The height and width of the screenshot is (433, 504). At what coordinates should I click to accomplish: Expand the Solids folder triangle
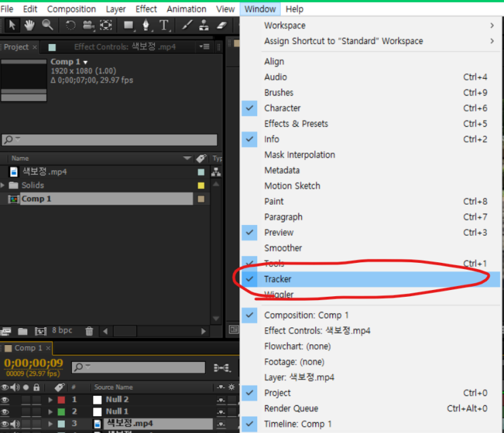coord(3,185)
